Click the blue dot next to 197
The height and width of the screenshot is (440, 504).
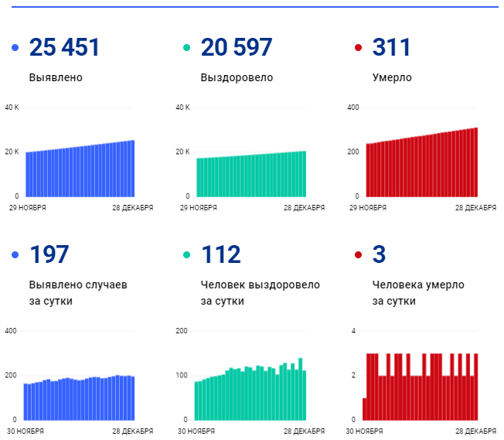[15, 255]
